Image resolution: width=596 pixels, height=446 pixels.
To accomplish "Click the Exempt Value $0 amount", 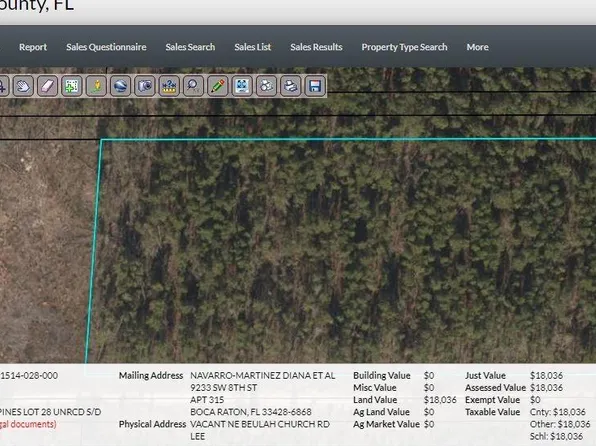I will pos(535,400).
